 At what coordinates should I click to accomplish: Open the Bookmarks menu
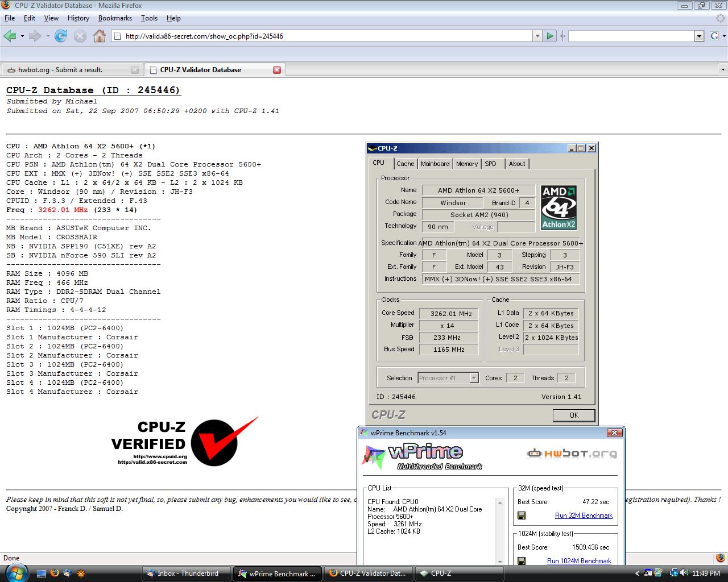115,18
